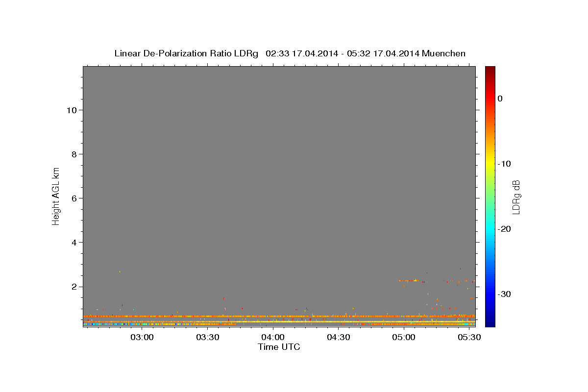
Task: Click the 10 km height tick label
Action: point(71,110)
